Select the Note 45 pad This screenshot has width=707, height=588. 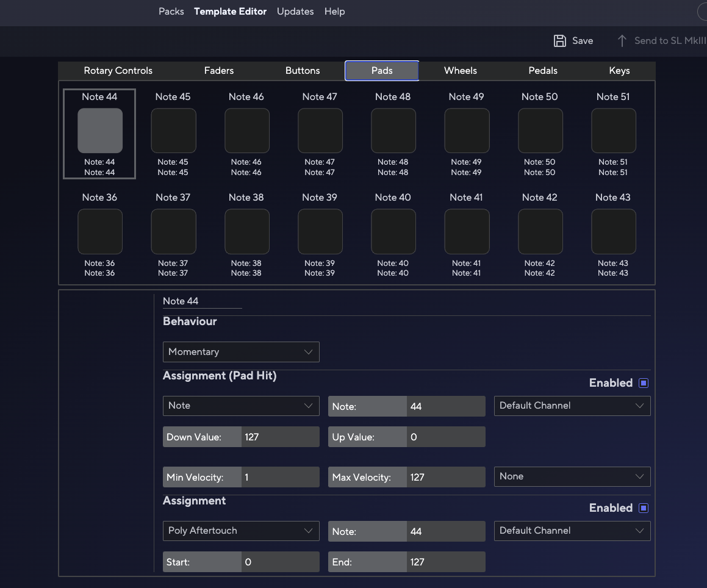[x=174, y=131]
